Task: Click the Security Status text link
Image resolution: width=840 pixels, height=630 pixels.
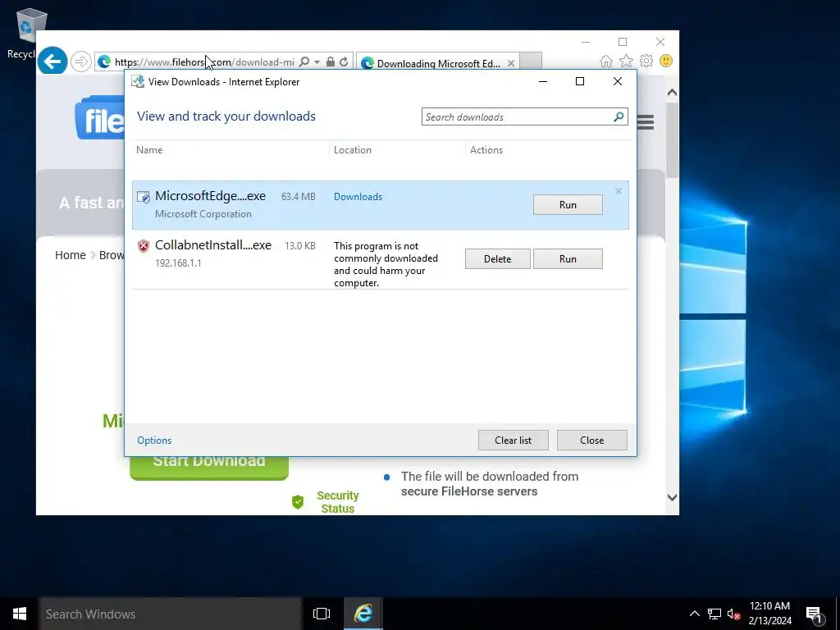Action: coord(337,502)
